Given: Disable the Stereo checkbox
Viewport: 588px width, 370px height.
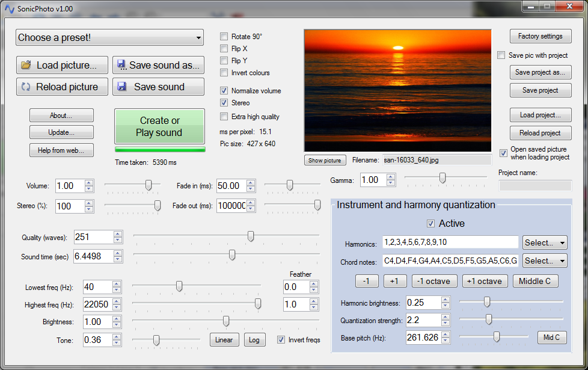Looking at the screenshot, I should [224, 103].
